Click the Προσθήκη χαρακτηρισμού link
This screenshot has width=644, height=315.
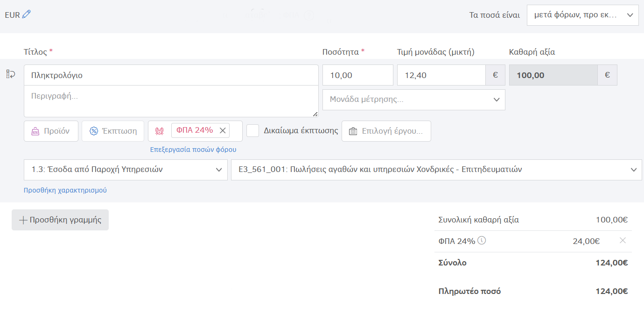point(65,190)
